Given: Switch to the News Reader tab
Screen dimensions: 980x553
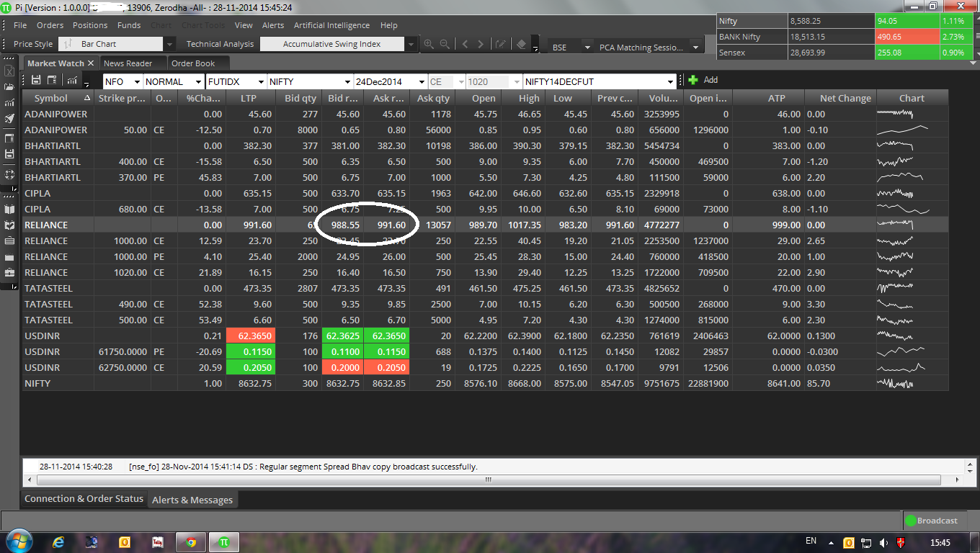Looking at the screenshot, I should pyautogui.click(x=128, y=63).
